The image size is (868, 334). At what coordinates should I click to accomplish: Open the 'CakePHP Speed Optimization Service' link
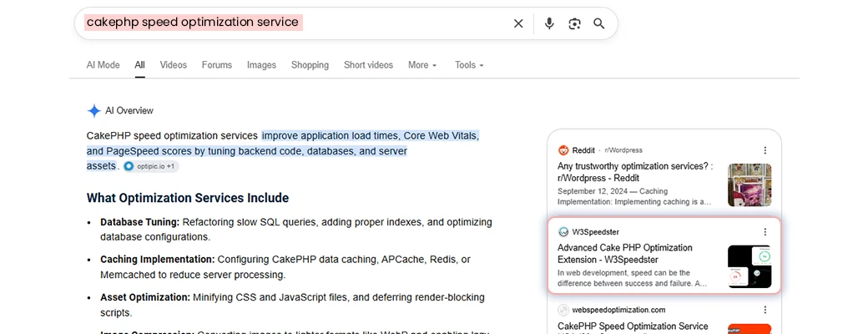pos(633,326)
